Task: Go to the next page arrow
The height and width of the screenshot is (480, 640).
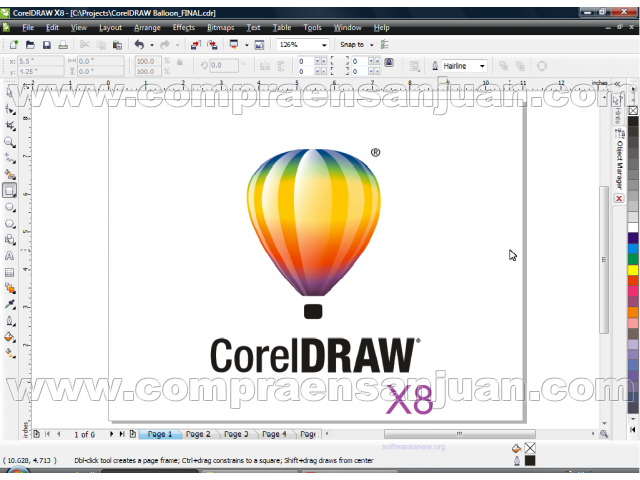Action: tap(111, 434)
